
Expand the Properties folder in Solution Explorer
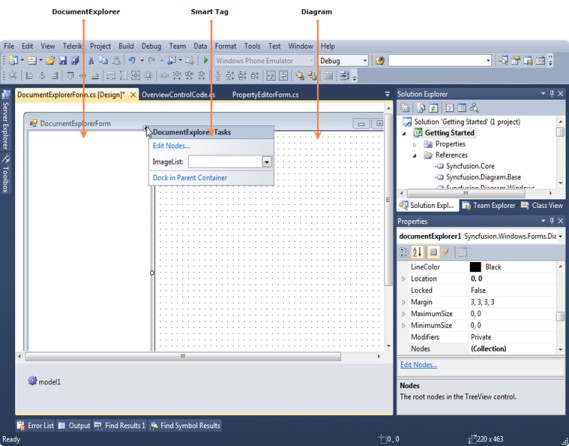(x=415, y=144)
